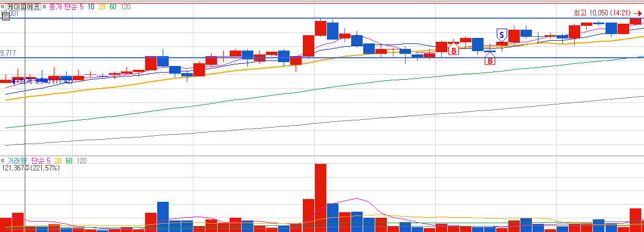The height and width of the screenshot is (232, 644).
Task: Select the green 60 volume average label
Action: 69,161
